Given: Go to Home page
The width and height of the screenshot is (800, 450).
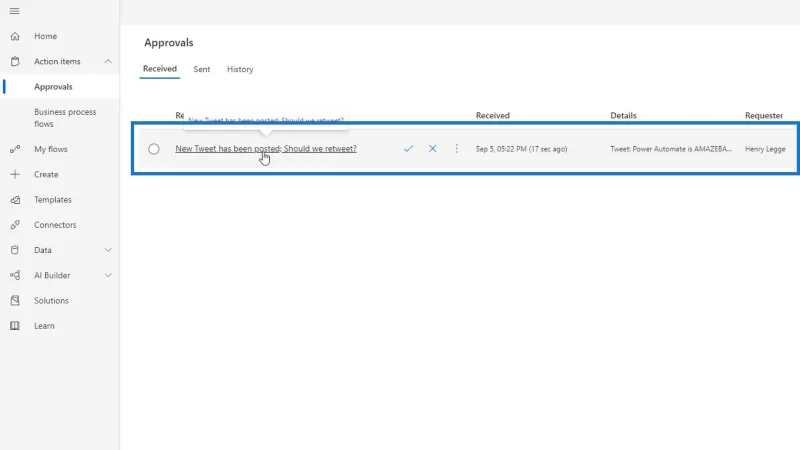Looking at the screenshot, I should [x=45, y=36].
